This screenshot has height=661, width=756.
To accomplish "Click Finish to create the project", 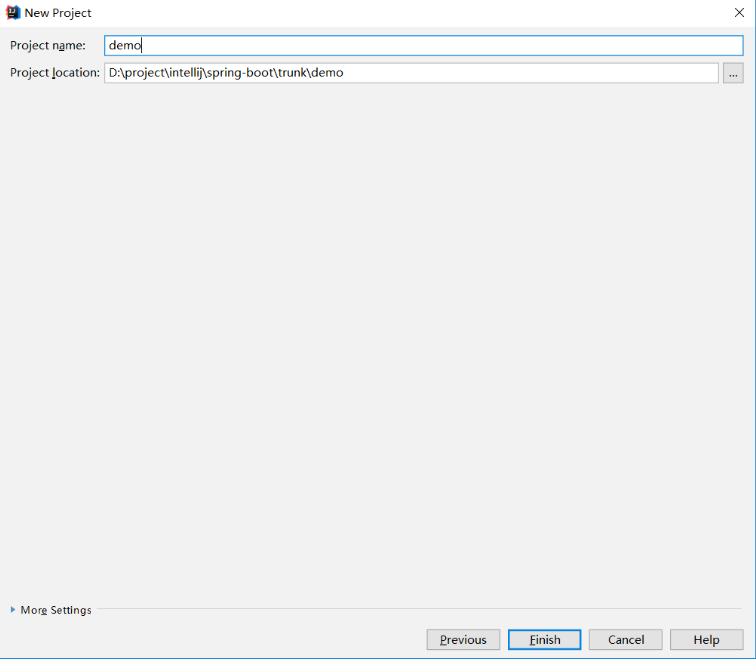I will click(544, 639).
